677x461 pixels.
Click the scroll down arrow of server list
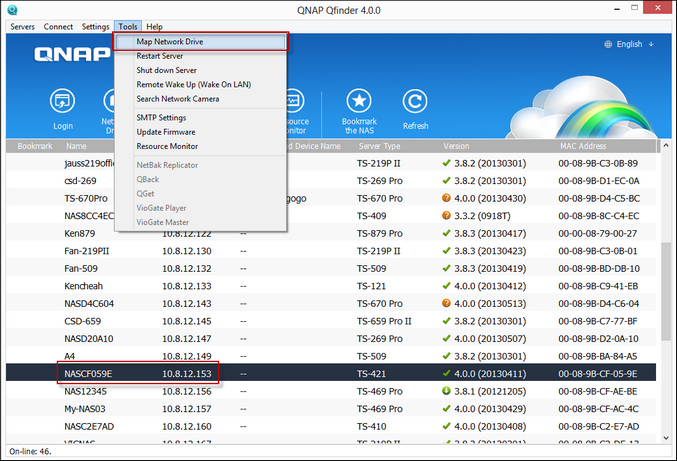[665, 436]
